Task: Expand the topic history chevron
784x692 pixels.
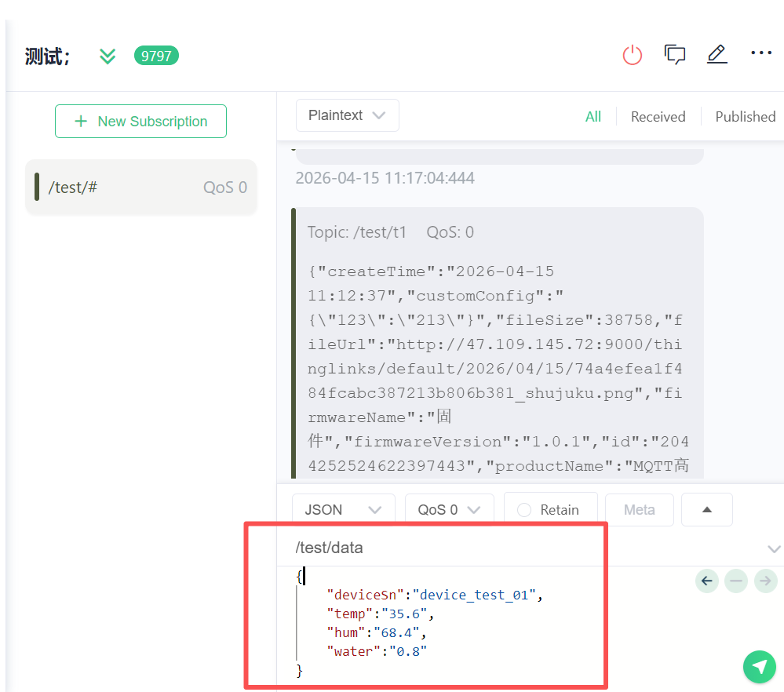Action: (774, 548)
